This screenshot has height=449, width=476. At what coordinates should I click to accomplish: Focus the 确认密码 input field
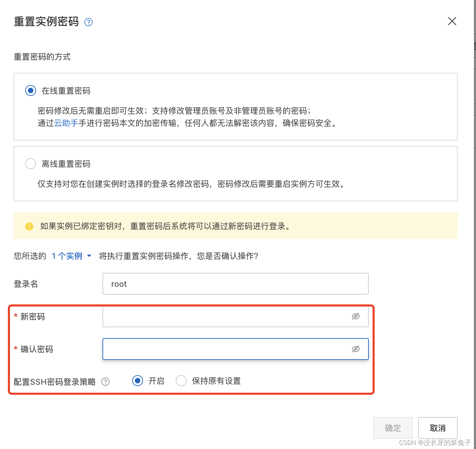[235, 349]
